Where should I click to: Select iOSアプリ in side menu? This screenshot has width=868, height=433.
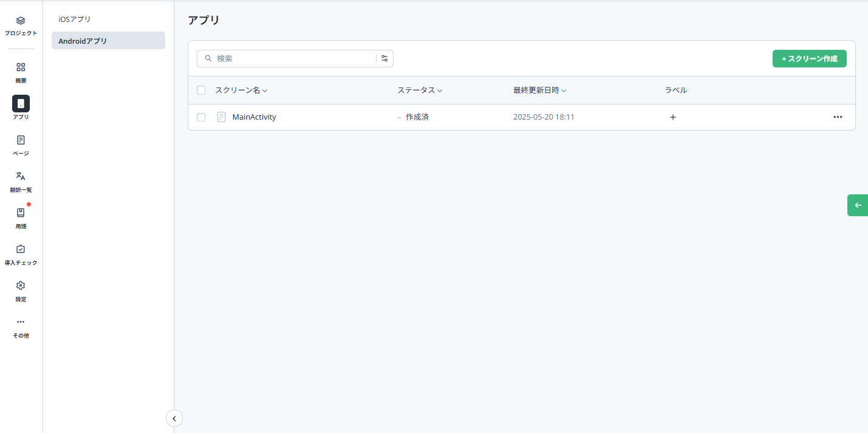tap(75, 19)
